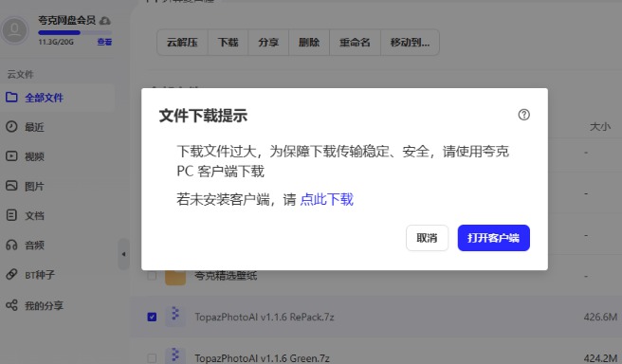Check the TopazPhotoAI v1.1.6 Green.7z checkbox
This screenshot has height=364, width=622.
pos(152,358)
